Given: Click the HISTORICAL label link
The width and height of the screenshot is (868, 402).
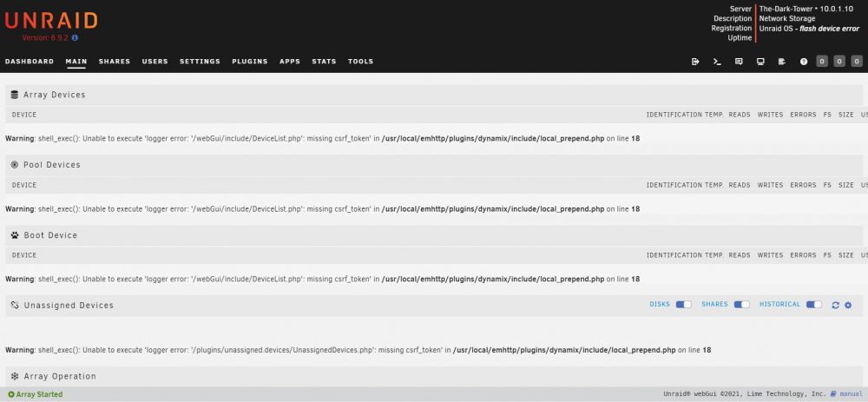Looking at the screenshot, I should pyautogui.click(x=780, y=305).
